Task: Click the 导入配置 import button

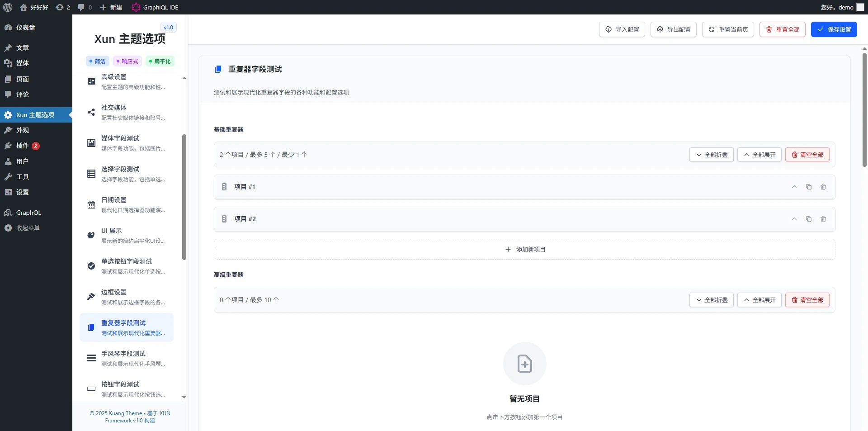Action: pos(622,29)
